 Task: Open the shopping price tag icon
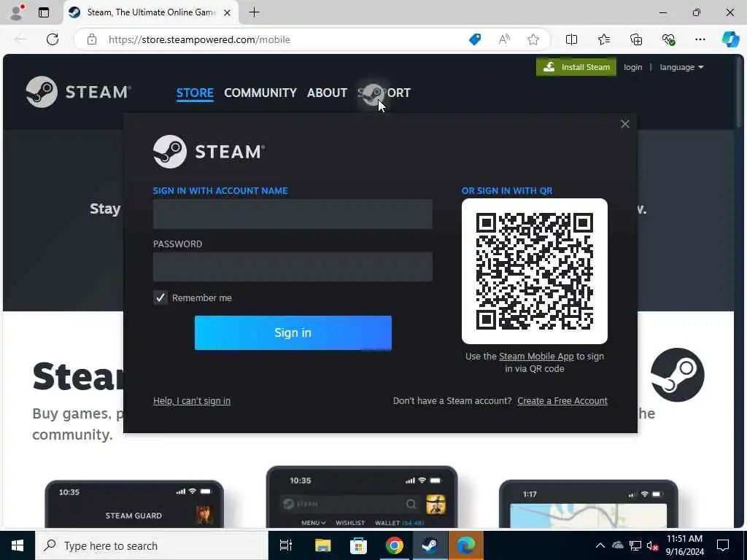[x=475, y=39]
